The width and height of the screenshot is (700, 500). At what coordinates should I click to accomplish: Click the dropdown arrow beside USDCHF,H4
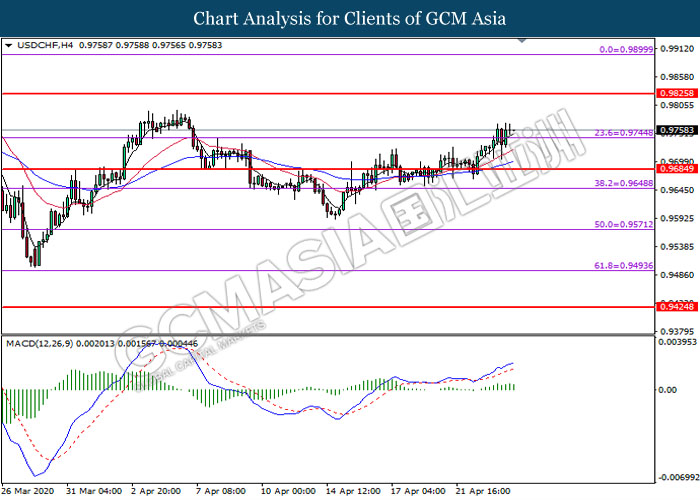point(8,45)
